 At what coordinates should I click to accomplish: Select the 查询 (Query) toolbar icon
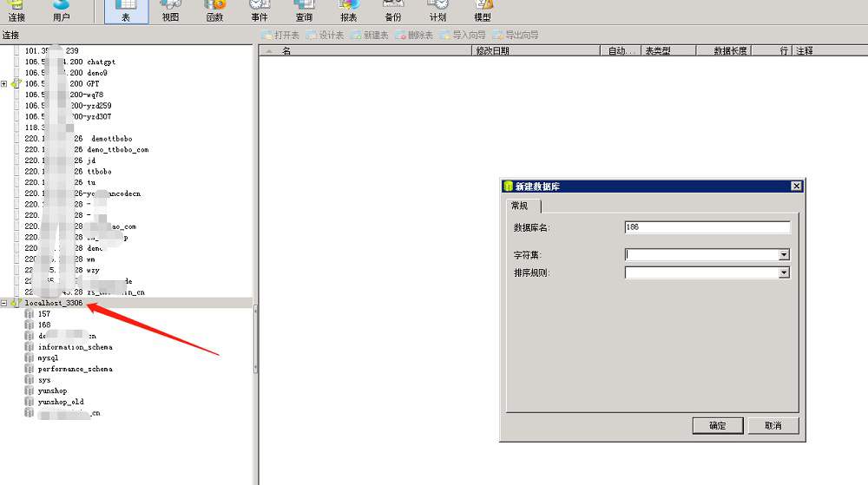pos(304,10)
